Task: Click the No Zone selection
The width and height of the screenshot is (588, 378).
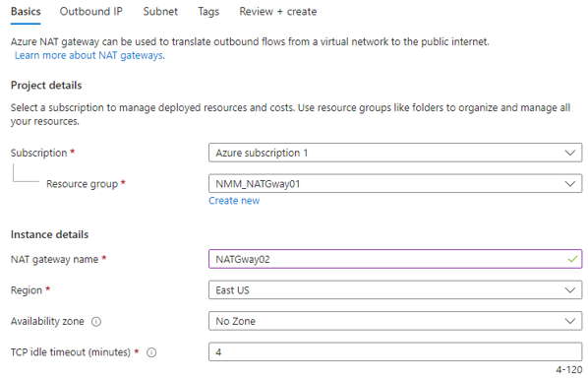Action: (236, 321)
